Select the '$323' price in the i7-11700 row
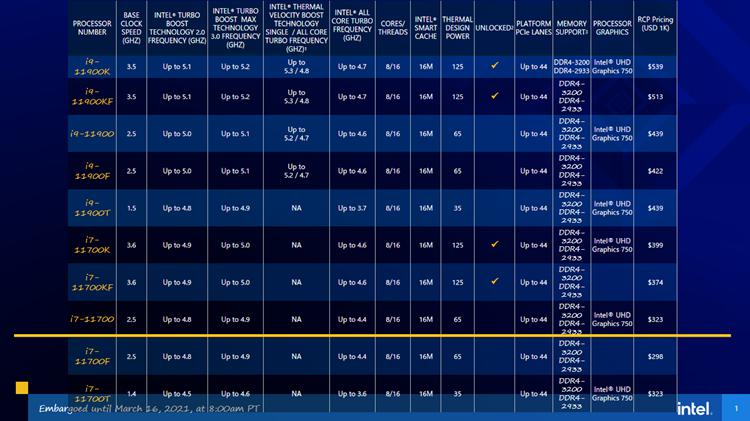 point(655,319)
